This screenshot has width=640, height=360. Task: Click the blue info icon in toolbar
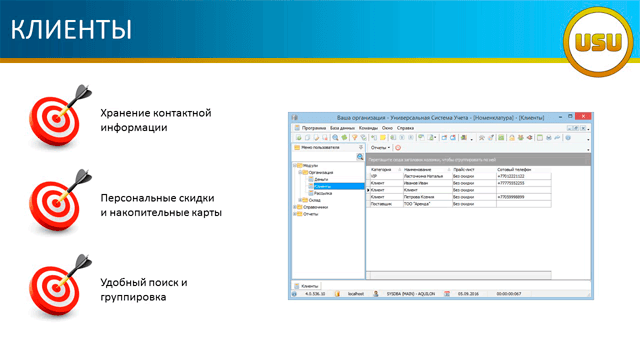[568, 138]
